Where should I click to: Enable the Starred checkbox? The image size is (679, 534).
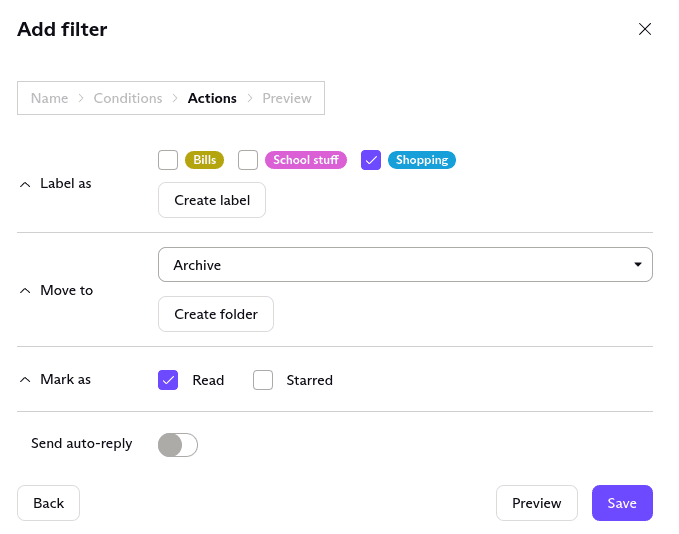(x=263, y=380)
